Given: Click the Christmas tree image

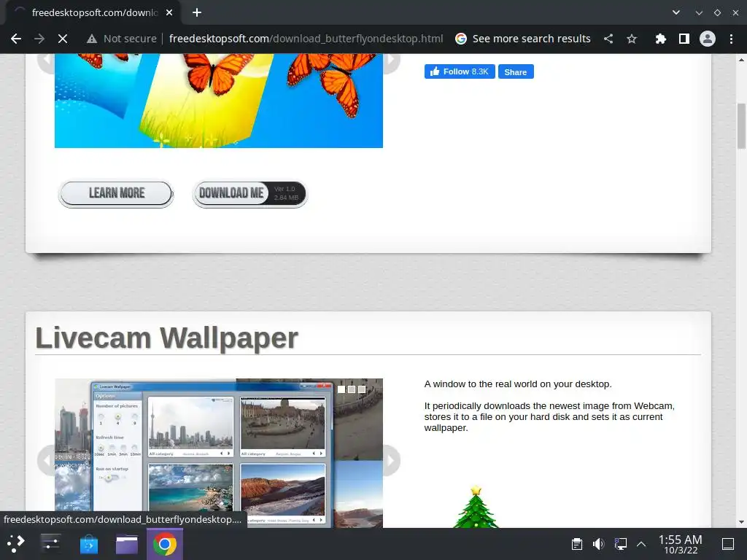Looking at the screenshot, I should pyautogui.click(x=476, y=507).
